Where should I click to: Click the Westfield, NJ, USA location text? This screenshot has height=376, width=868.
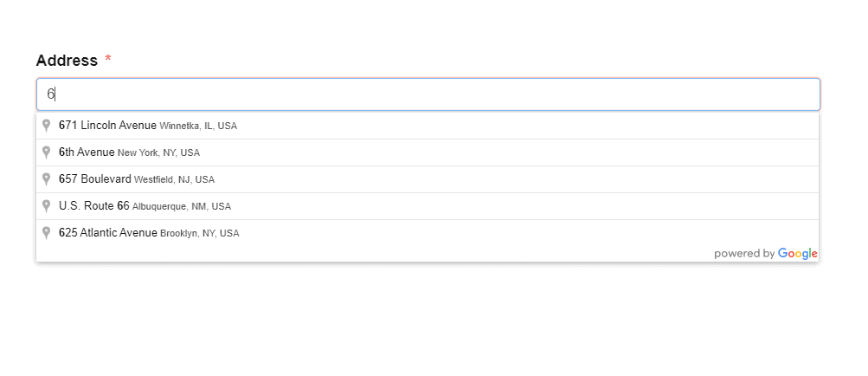point(174,180)
